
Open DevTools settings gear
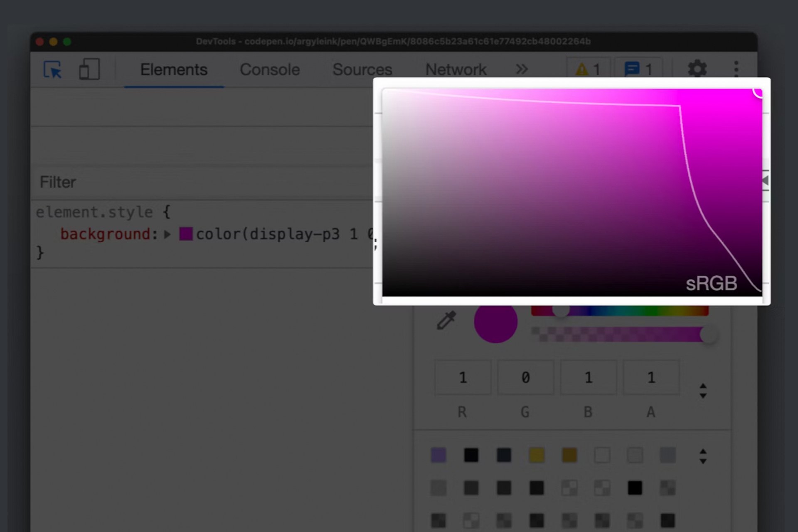point(697,69)
